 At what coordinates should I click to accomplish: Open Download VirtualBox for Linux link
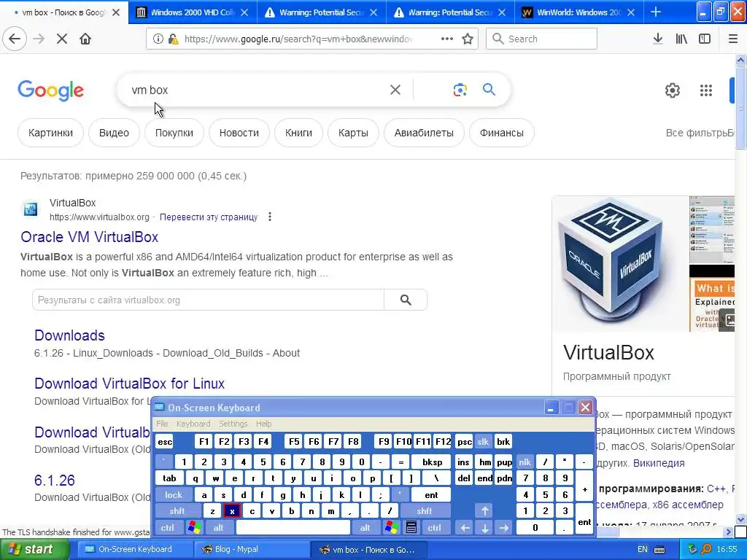(x=130, y=384)
